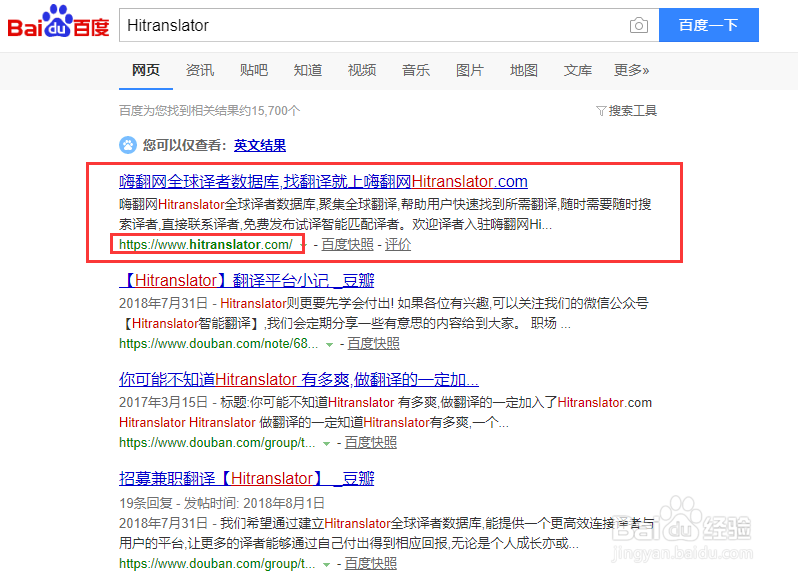
Task: Open result 嗨翻网全球译者数据库 title link
Action: point(323,182)
